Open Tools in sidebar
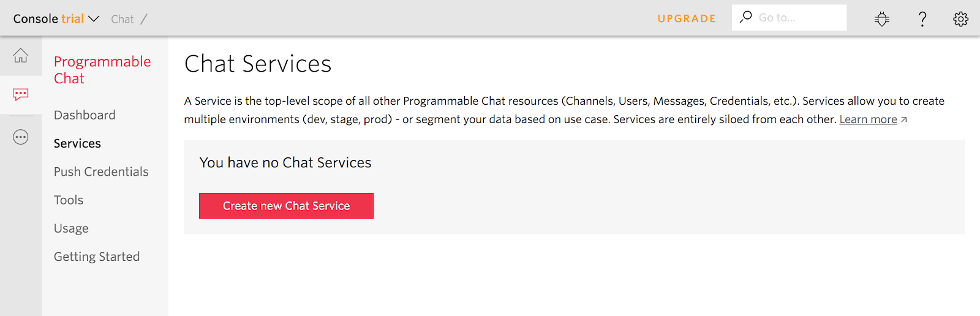980x316 pixels. (69, 200)
